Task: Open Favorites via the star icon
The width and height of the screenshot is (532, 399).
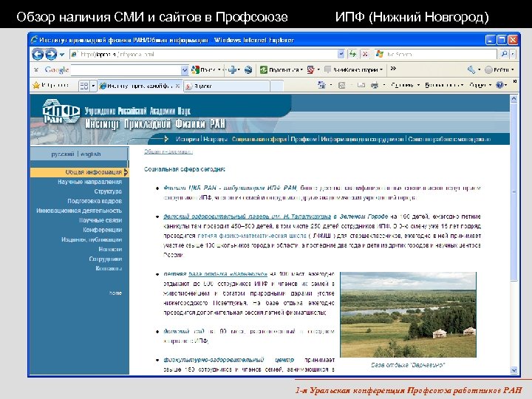Action: [36, 85]
